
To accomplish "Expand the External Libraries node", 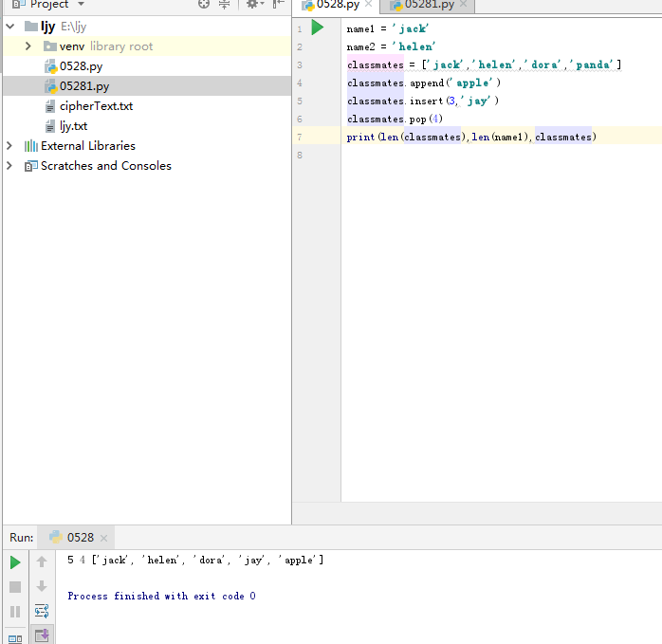I will pyautogui.click(x=10, y=146).
